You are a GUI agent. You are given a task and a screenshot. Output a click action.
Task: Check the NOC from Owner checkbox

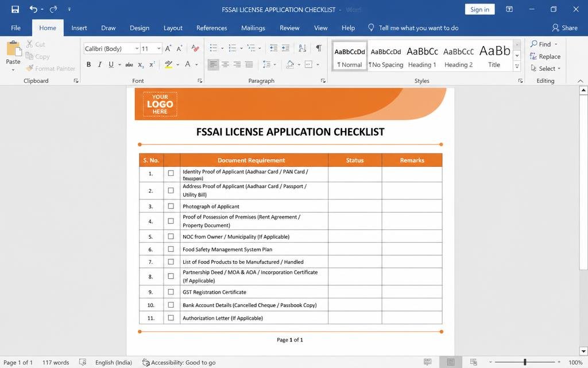[171, 236]
